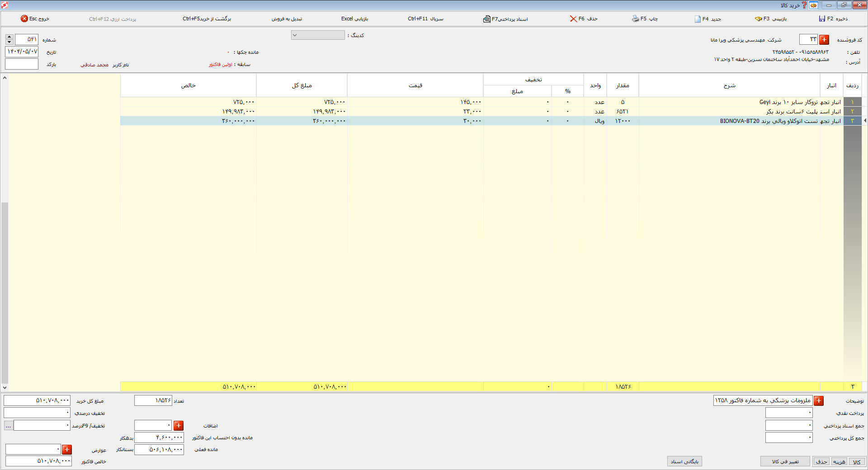The width and height of the screenshot is (868, 470).
Task: Click the red plus beside توضیحات field
Action: click(819, 400)
